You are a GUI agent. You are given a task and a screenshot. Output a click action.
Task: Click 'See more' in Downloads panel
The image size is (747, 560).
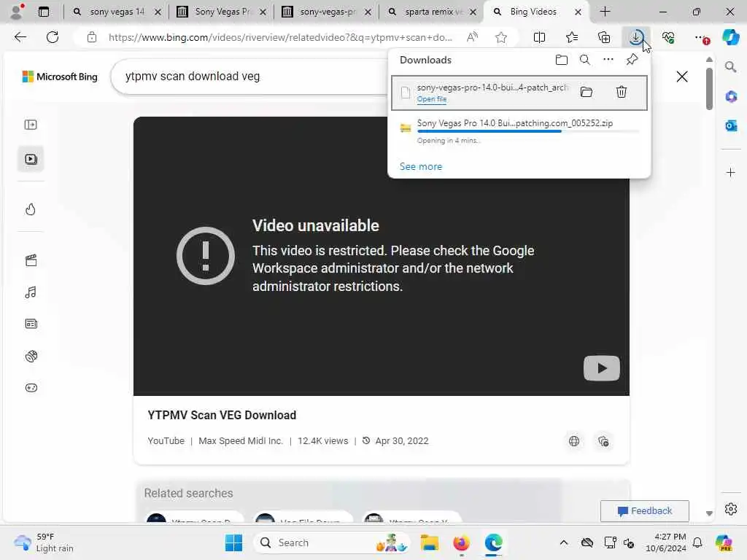421,167
